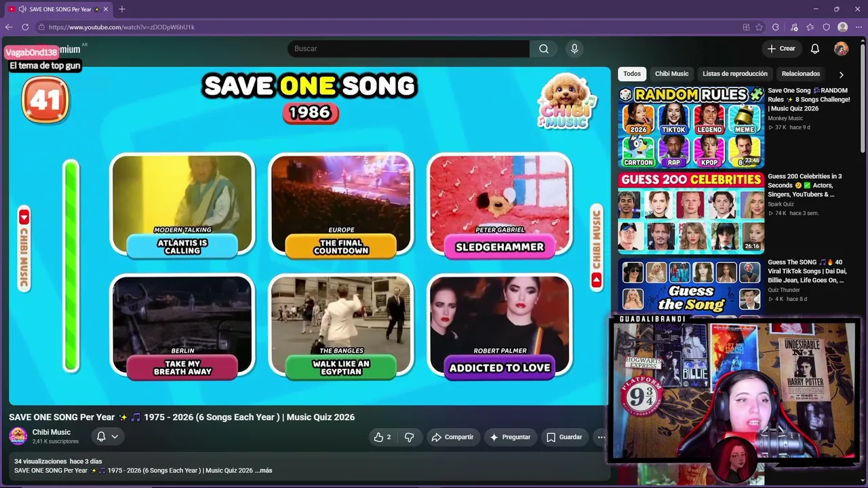Reload the page with the refresh icon
The image size is (868, 488).
[25, 27]
